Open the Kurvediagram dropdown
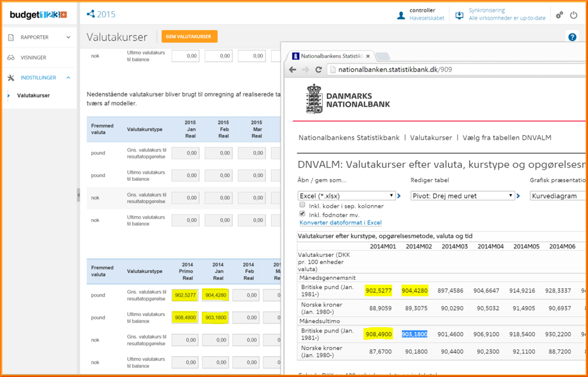This screenshot has width=588, height=377. point(558,196)
